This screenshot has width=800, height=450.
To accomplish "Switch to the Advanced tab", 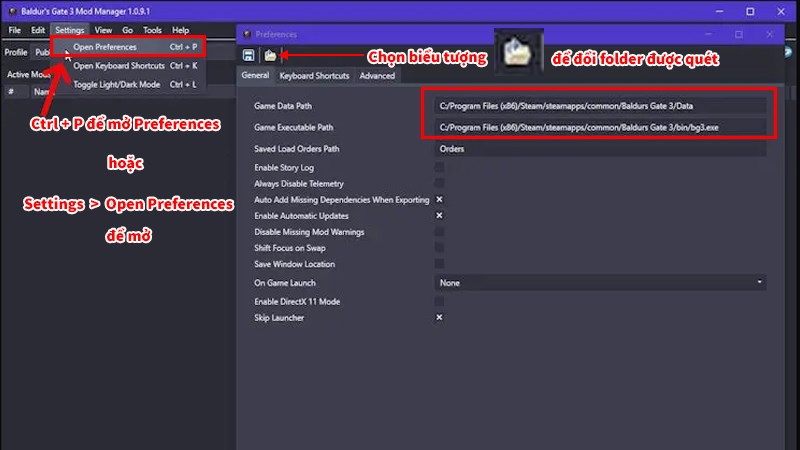I will [x=377, y=76].
